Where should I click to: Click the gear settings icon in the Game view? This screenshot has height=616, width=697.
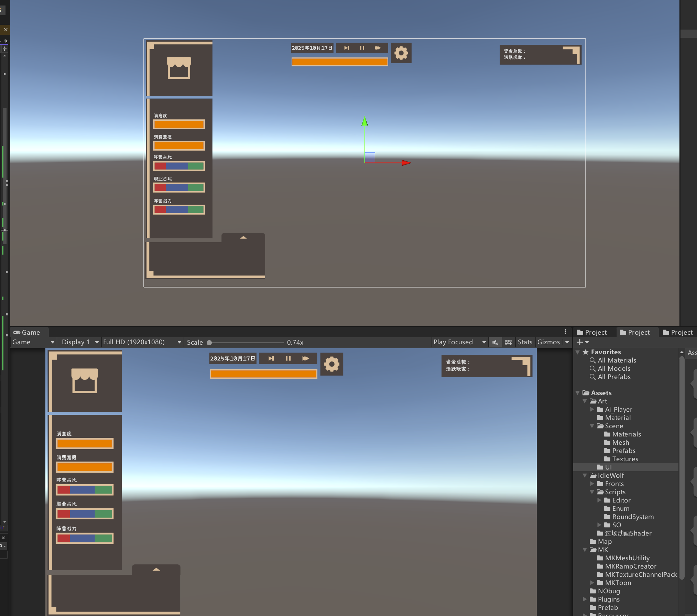tap(331, 364)
